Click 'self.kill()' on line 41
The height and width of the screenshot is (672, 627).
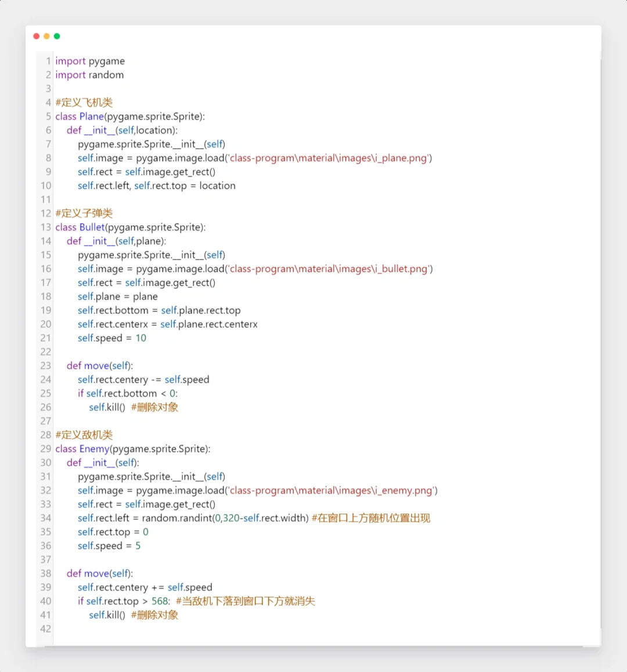pos(107,616)
